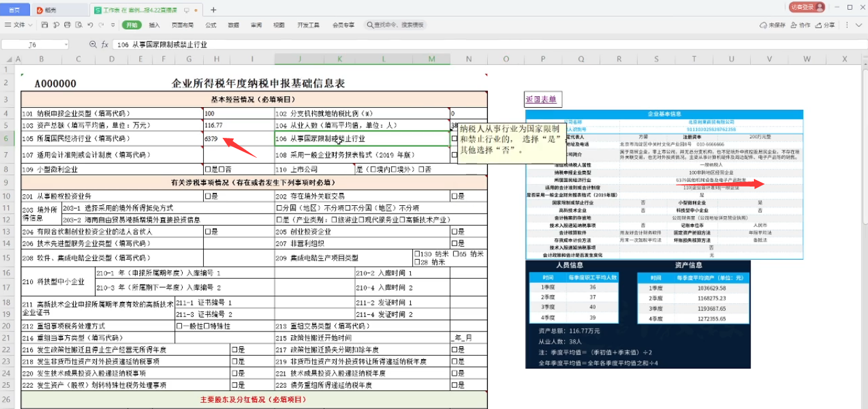Select header 主要股东及分红情况(必填项目)
The height and width of the screenshot is (409, 868).
(255, 399)
